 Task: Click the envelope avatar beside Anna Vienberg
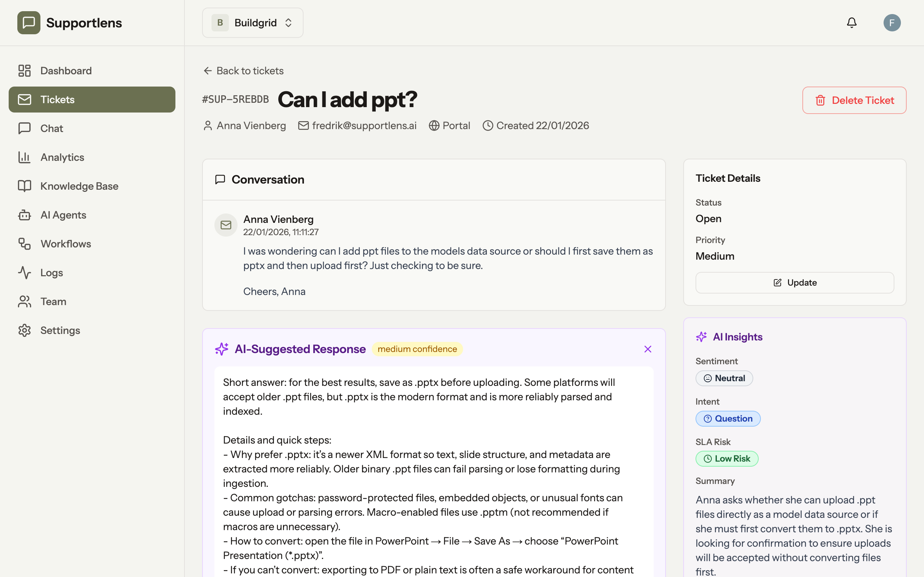pos(226,225)
